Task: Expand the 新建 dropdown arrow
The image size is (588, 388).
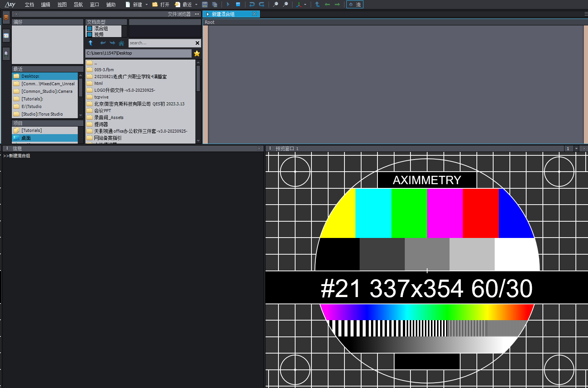Action: [x=146, y=5]
